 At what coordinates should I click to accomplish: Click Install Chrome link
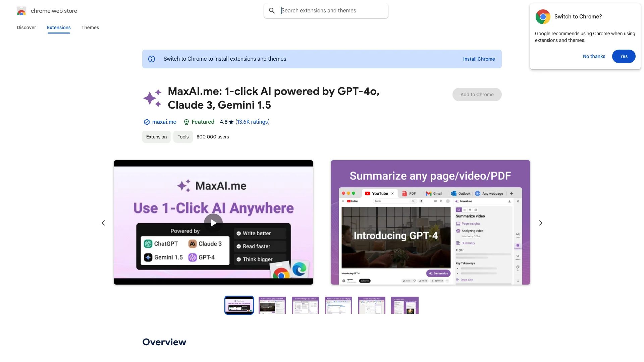[479, 59]
